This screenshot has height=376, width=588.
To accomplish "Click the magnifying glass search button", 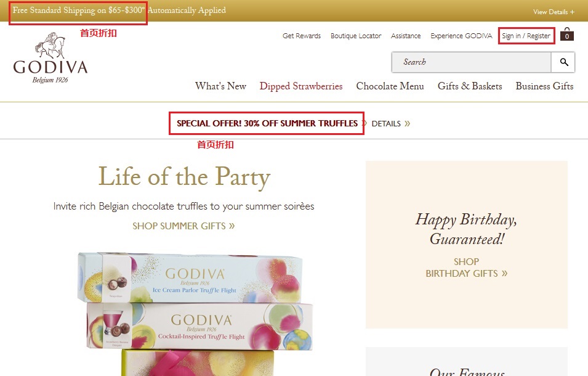I will (563, 62).
